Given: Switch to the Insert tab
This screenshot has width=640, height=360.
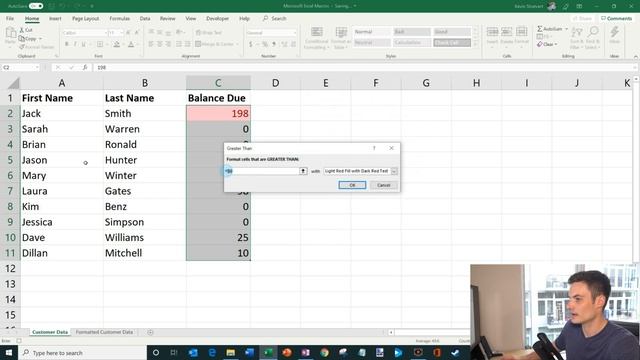Looking at the screenshot, I should pos(55,18).
